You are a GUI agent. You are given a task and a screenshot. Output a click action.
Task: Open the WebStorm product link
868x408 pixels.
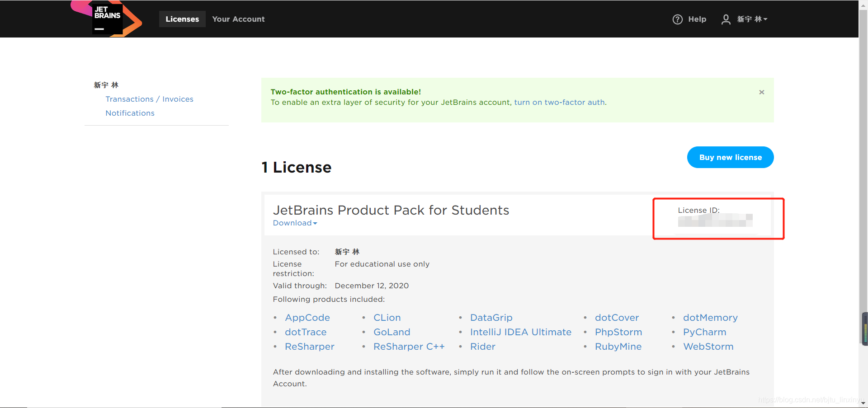(708, 347)
